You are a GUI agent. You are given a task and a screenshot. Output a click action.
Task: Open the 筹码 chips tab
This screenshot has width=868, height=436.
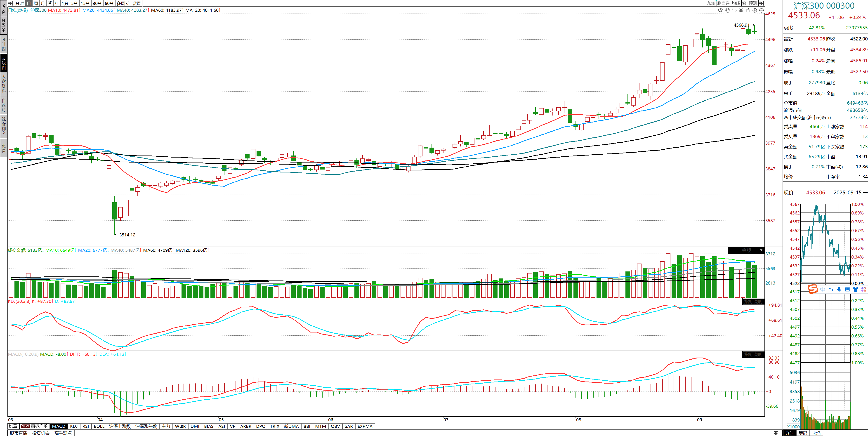tap(803, 433)
